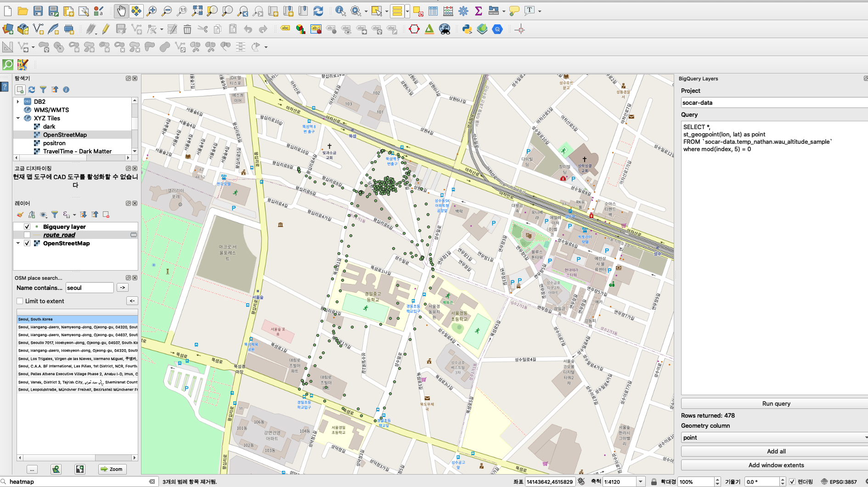Click the Add all button
This screenshot has height=487, width=868.
(x=775, y=451)
